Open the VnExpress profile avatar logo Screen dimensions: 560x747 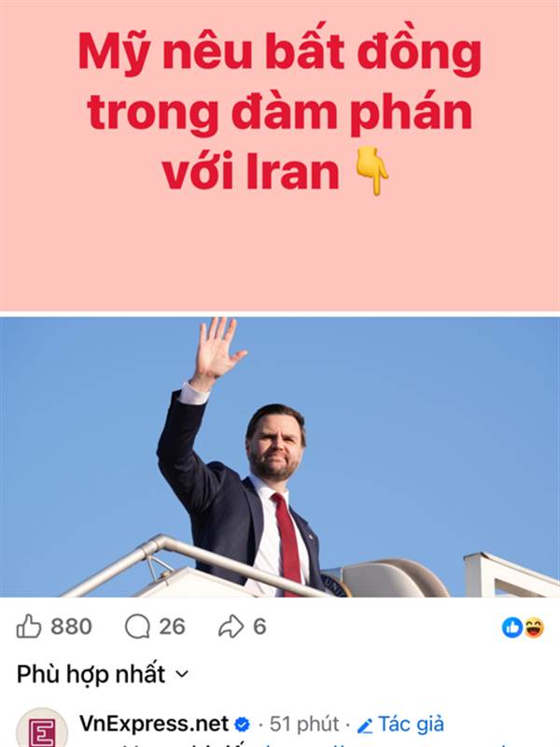click(42, 728)
